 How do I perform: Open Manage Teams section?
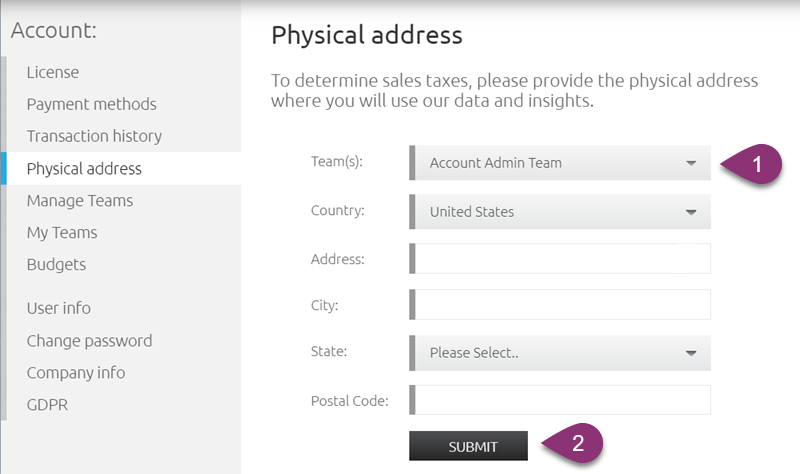(80, 201)
